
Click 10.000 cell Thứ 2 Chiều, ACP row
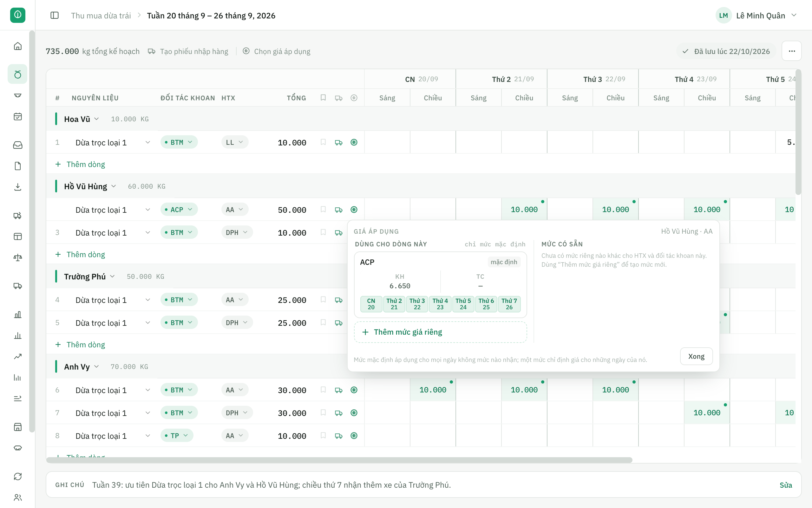pos(524,210)
